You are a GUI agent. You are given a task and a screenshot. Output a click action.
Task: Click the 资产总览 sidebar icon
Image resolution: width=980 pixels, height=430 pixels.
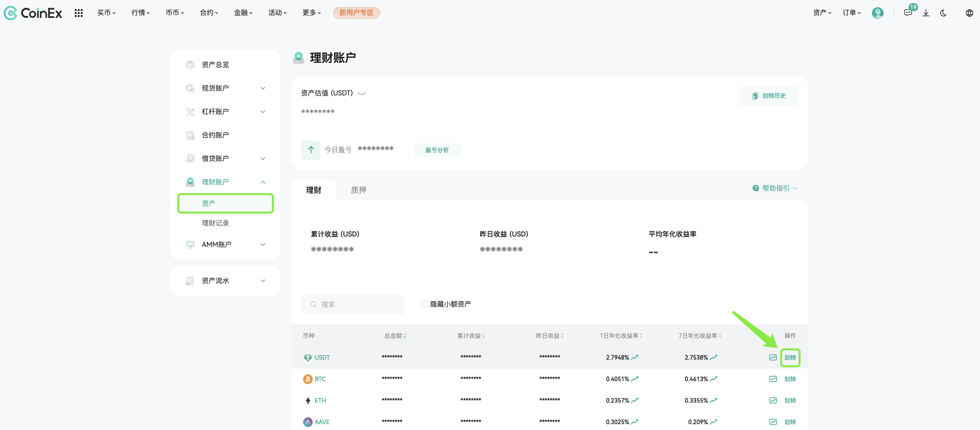click(190, 64)
